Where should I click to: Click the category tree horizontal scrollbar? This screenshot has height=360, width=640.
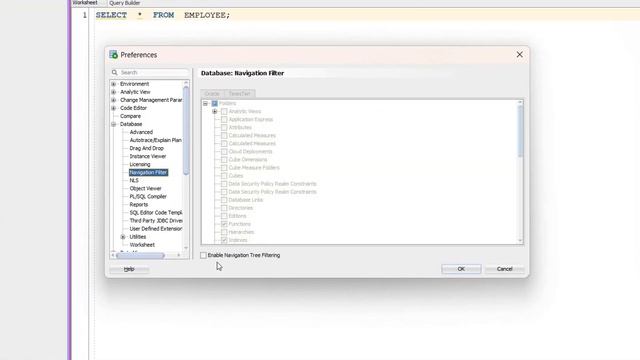140,256
